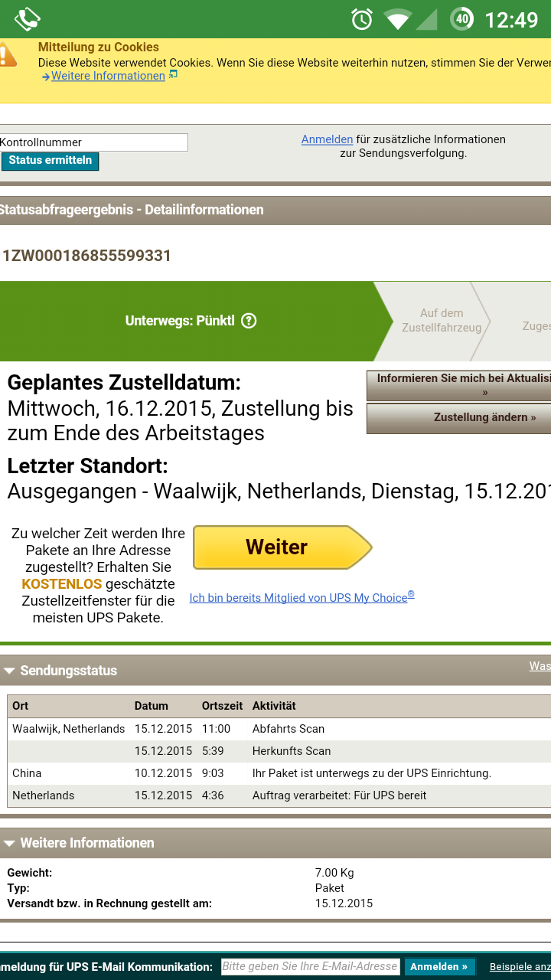Tap the mobile signal strength icon

click(x=426, y=18)
